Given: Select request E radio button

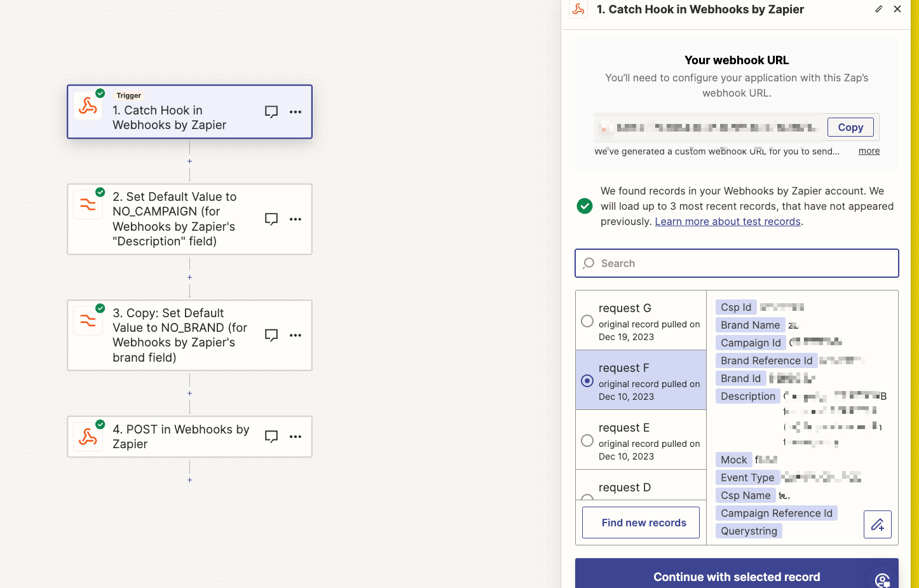Looking at the screenshot, I should [x=587, y=441].
